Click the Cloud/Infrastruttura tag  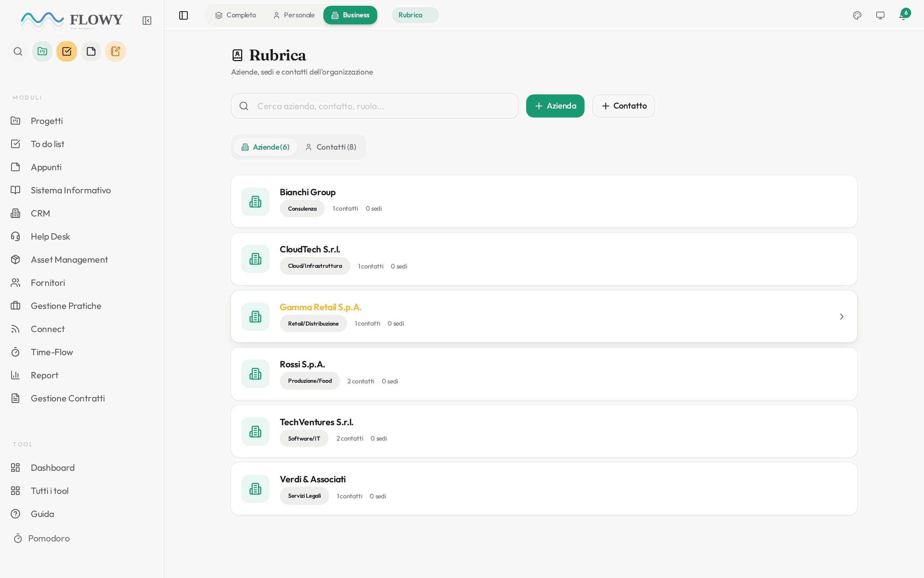pos(315,266)
